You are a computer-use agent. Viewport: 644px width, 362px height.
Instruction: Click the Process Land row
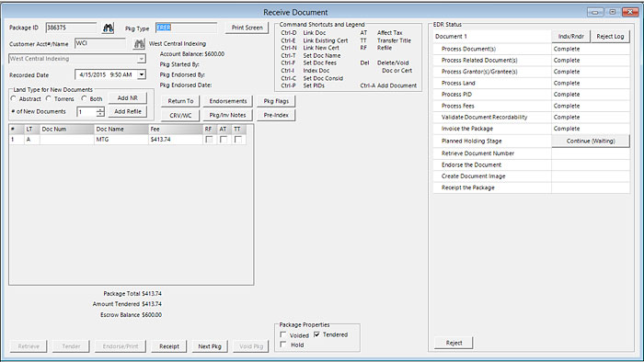click(x=531, y=83)
